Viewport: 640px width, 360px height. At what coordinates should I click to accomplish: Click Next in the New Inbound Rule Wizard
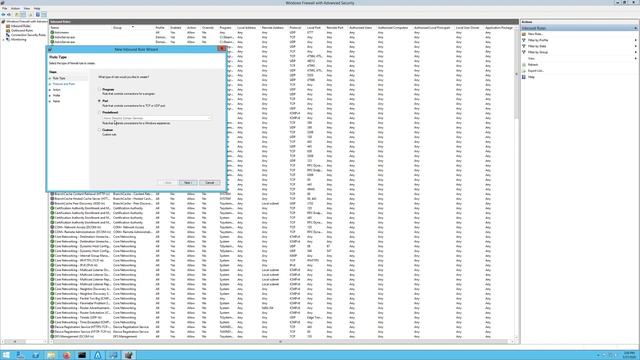(188, 182)
